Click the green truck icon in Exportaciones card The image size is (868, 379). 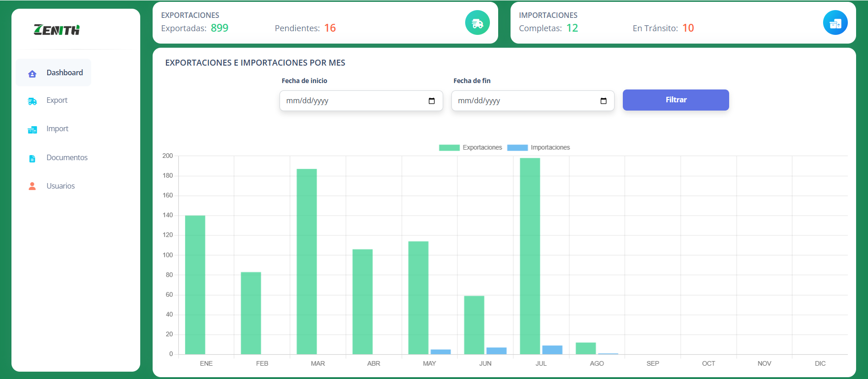[x=477, y=23]
